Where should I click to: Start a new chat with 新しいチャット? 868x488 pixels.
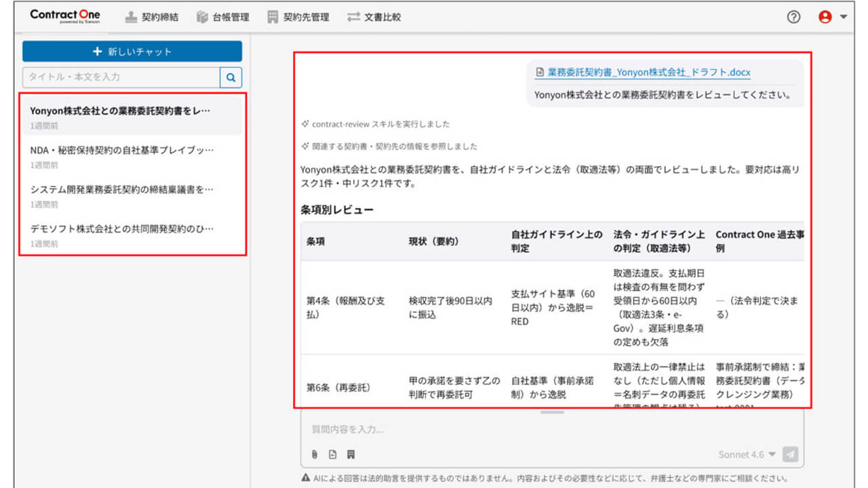coord(132,52)
